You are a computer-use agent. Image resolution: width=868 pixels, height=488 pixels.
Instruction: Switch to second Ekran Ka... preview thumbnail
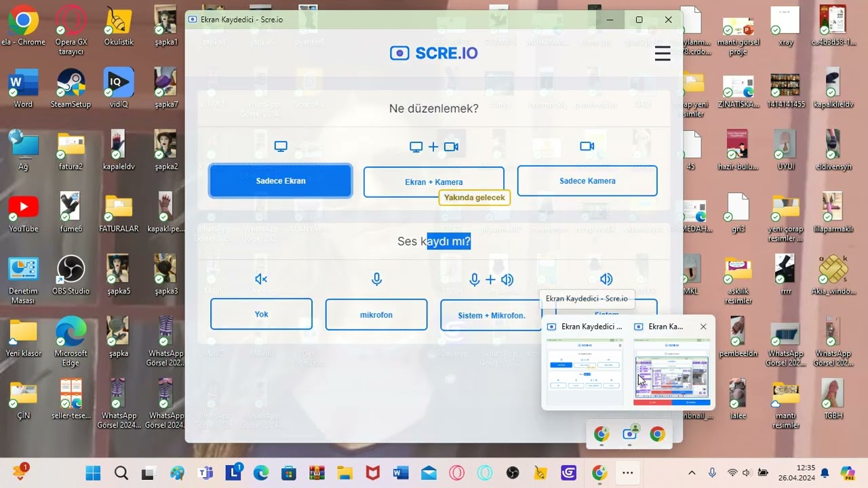pyautogui.click(x=672, y=372)
